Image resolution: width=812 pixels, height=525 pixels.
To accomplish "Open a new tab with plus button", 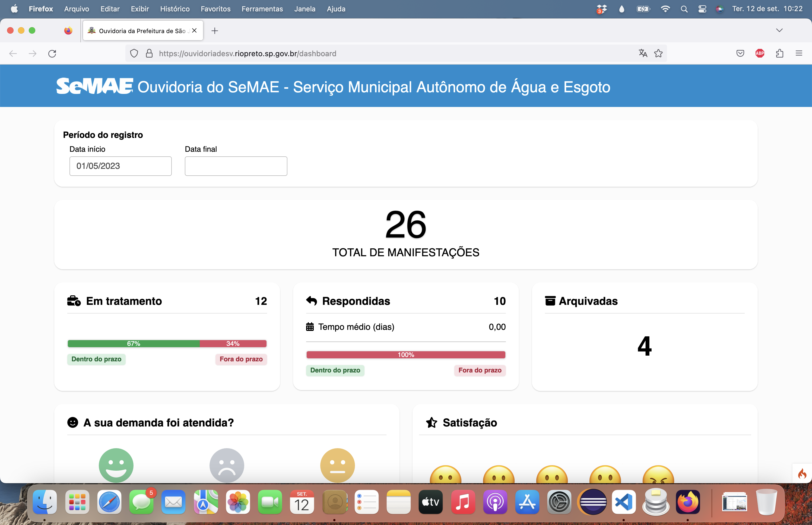I will point(215,31).
